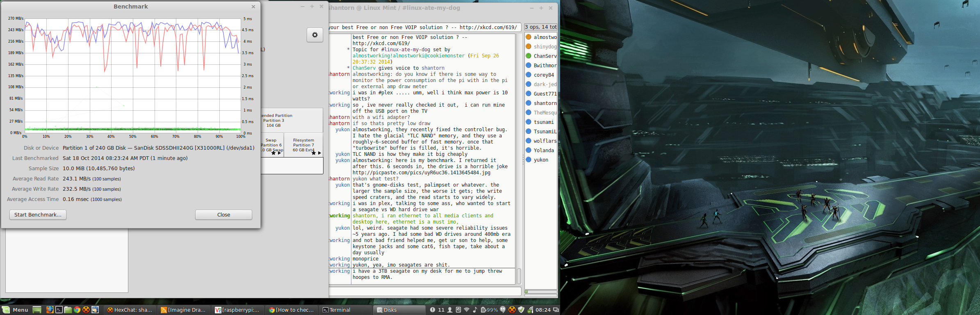The width and height of the screenshot is (980, 315).
Task: Click the Start Benchmark button
Action: (x=38, y=215)
